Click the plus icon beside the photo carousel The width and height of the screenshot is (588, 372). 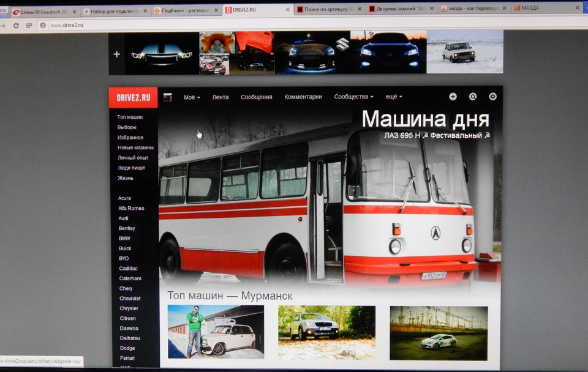(116, 53)
